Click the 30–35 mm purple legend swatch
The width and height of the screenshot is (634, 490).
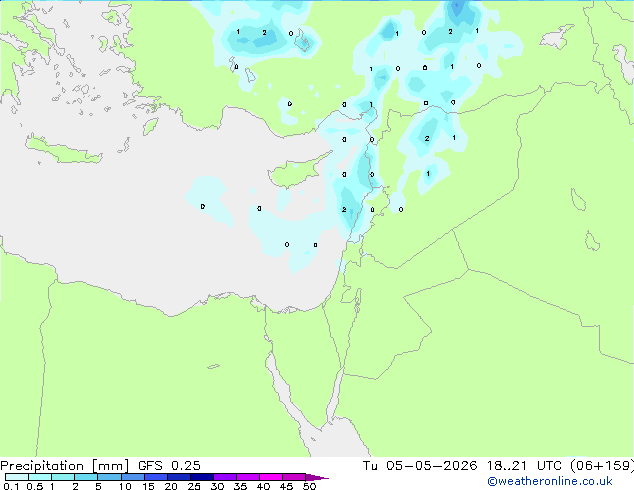point(224,477)
